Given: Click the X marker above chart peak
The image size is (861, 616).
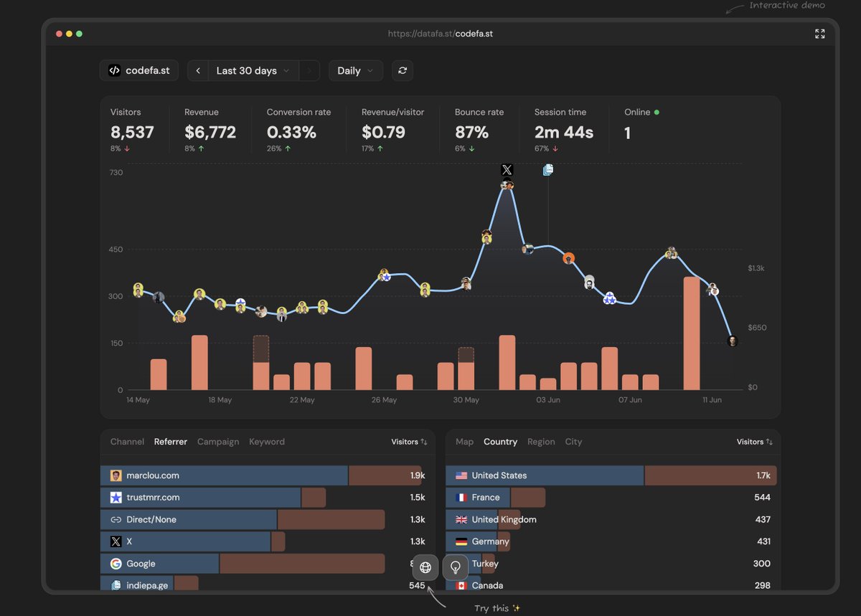Looking at the screenshot, I should coord(507,170).
